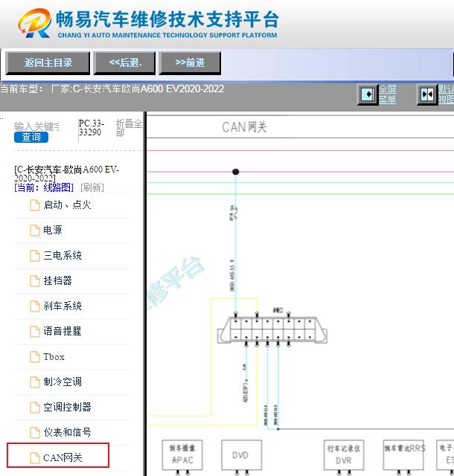
Task: Open the 挂档器 tree item
Action: 57,280
